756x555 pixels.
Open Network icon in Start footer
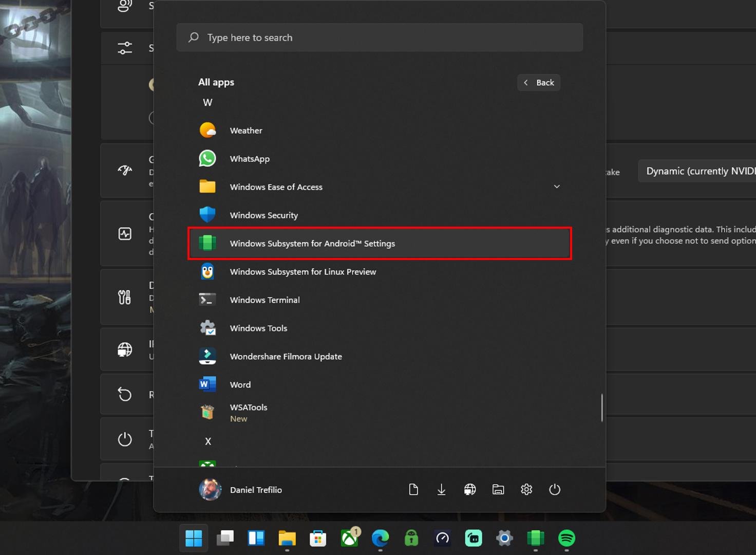[470, 490]
